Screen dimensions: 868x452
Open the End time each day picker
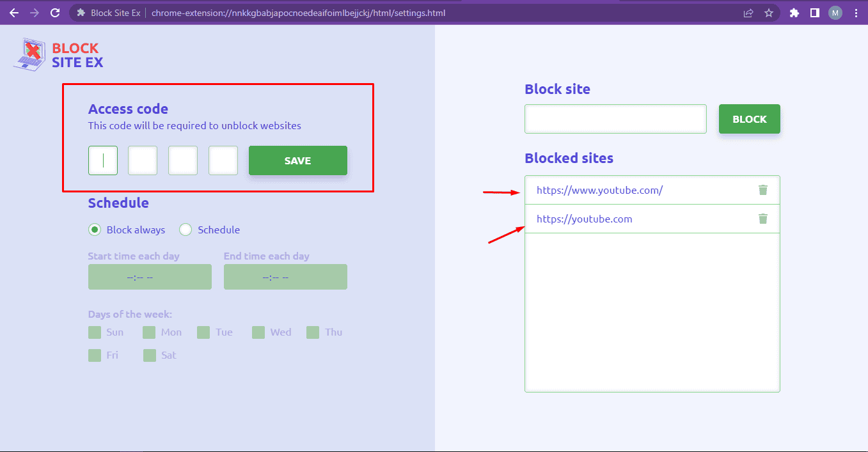pyautogui.click(x=285, y=276)
